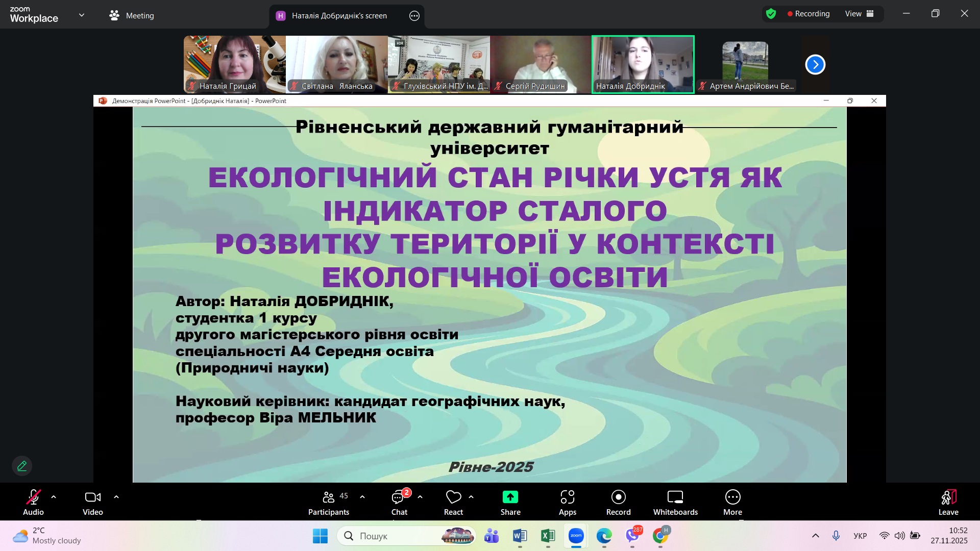Expand the video settings arrow
The height and width of the screenshot is (551, 980).
coord(116,497)
